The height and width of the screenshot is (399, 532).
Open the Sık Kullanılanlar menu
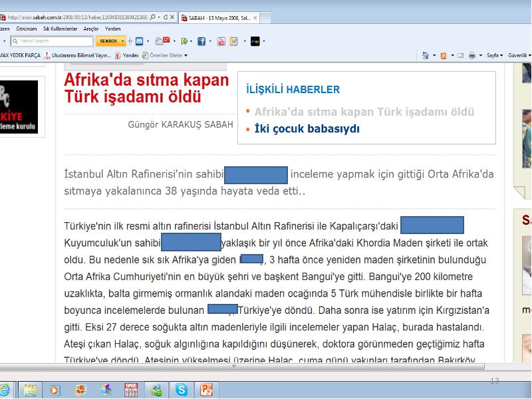tap(60, 29)
